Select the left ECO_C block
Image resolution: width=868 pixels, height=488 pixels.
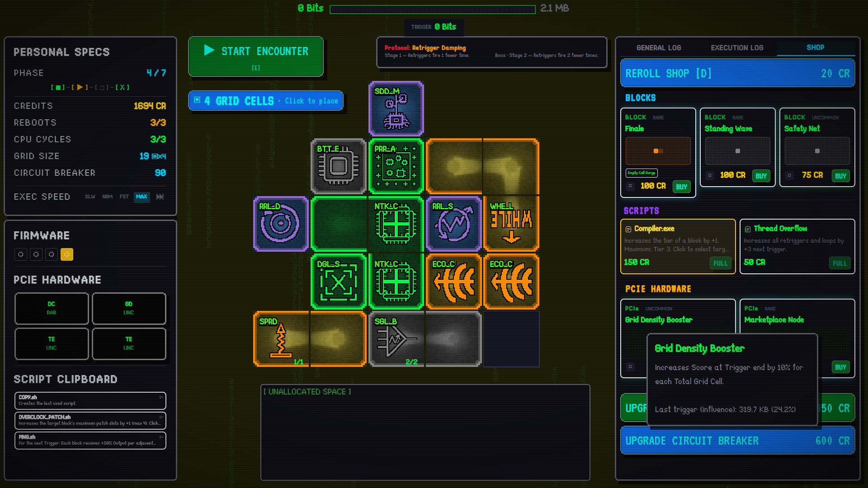tap(454, 282)
